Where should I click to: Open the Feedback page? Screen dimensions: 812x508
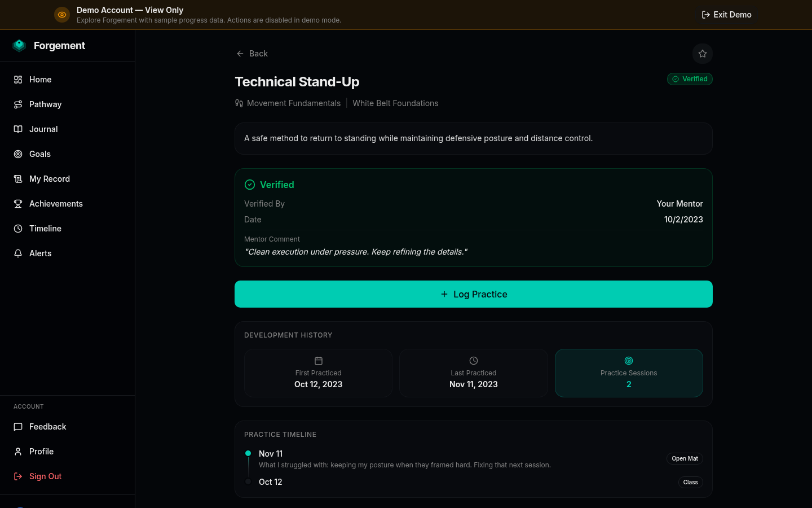point(68,427)
